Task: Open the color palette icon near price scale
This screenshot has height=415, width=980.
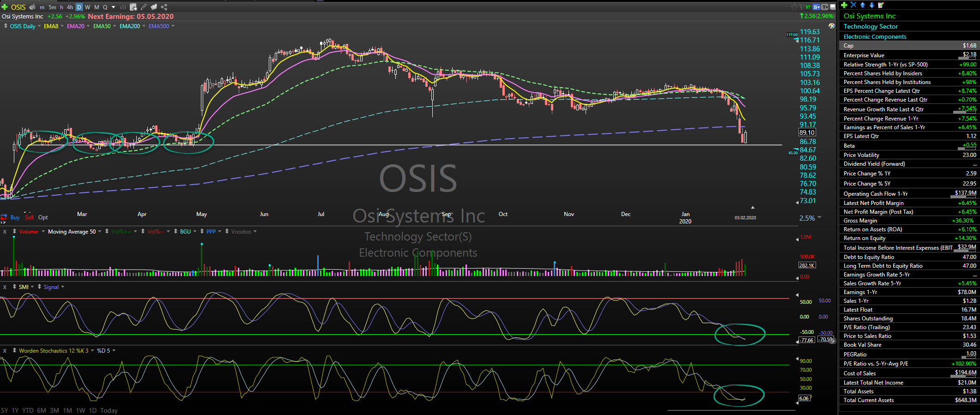Action: pyautogui.click(x=832, y=26)
